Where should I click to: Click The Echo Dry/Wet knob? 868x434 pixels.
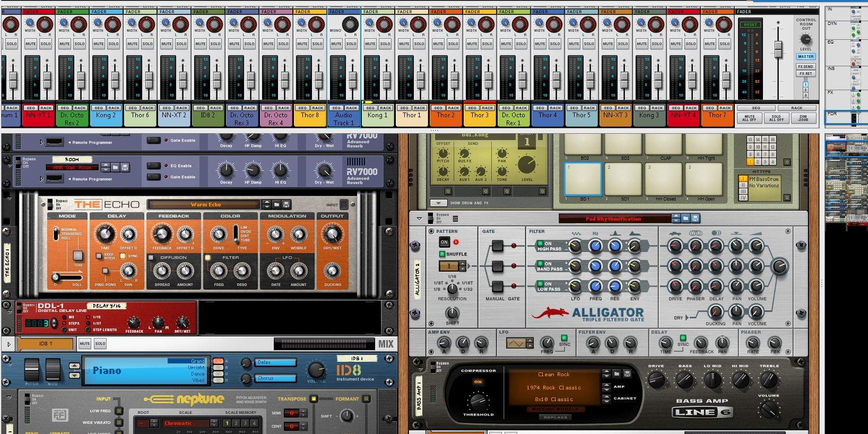(x=333, y=234)
